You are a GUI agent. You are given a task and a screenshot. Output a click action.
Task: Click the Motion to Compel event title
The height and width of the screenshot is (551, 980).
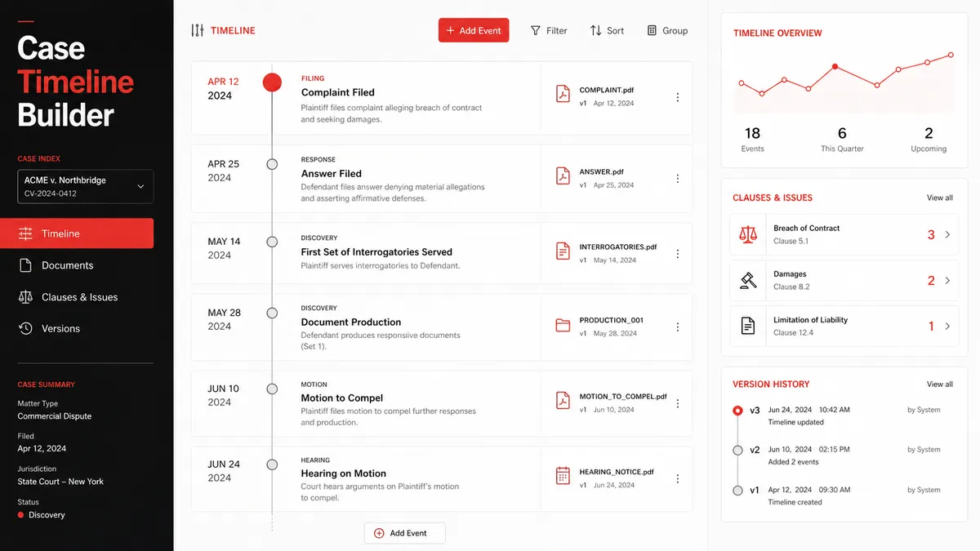342,398
